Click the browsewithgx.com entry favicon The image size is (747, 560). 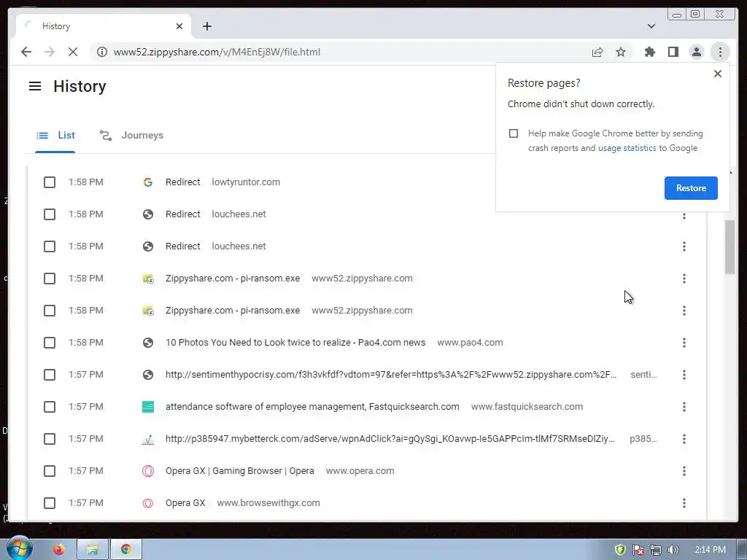(148, 503)
